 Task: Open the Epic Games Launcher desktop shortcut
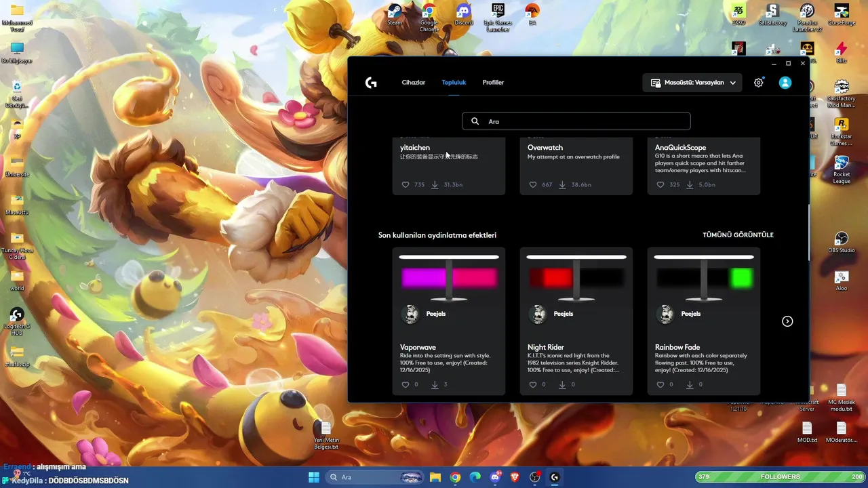(498, 17)
